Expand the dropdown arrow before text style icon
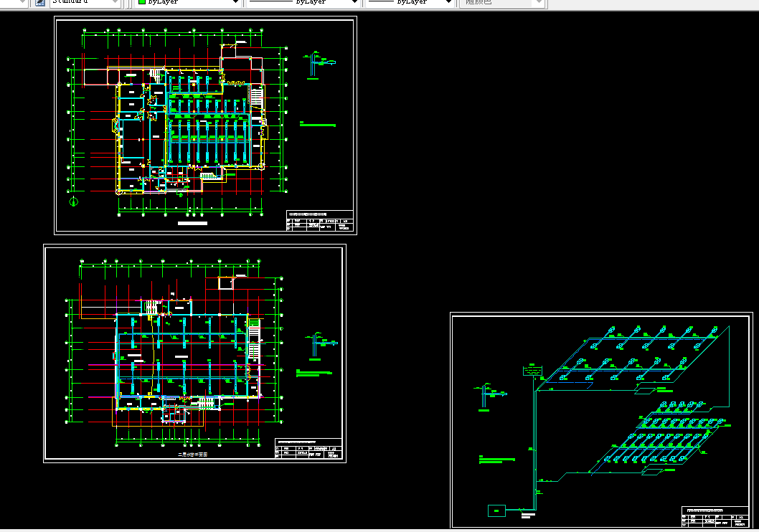 [22, 2]
